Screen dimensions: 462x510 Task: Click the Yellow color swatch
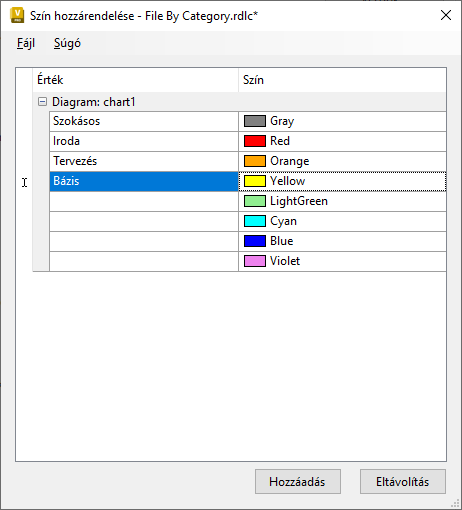[x=255, y=181]
